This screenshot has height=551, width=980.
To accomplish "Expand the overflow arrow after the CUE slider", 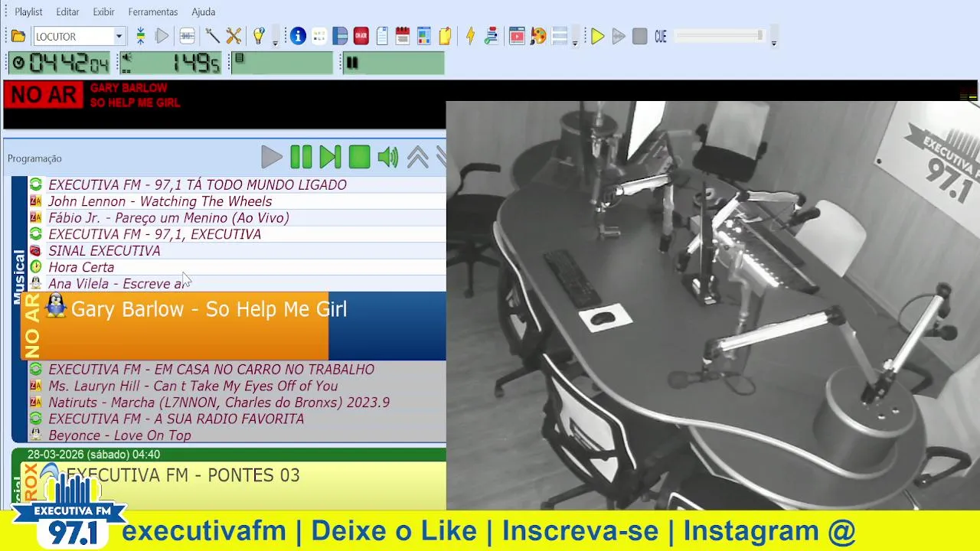I will pos(774,38).
